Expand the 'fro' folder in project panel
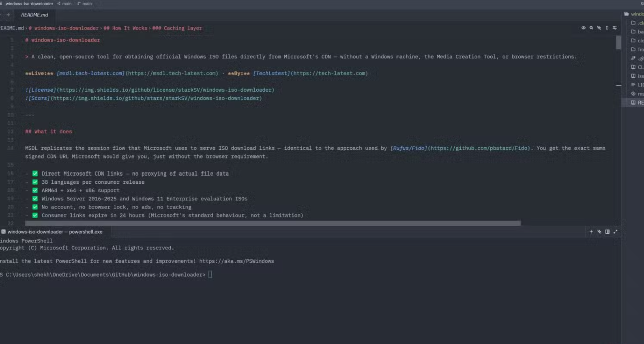The width and height of the screenshot is (644, 344). click(637, 49)
